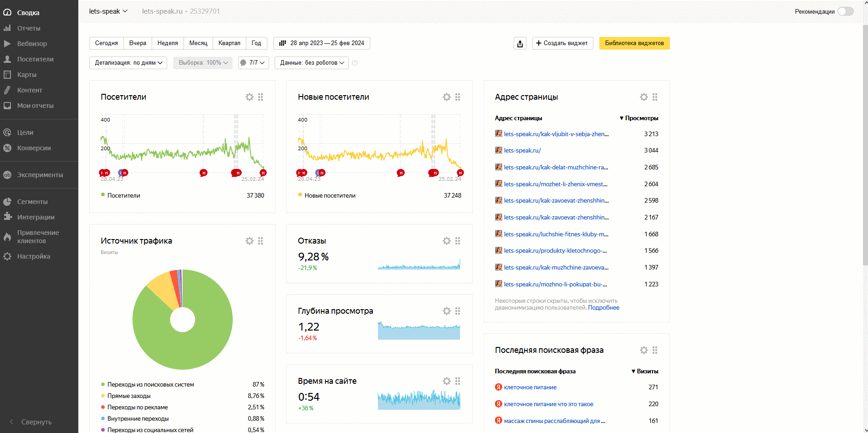The image size is (868, 433).
Task: Open gear settings on Время на сайте widget
Action: tap(446, 381)
